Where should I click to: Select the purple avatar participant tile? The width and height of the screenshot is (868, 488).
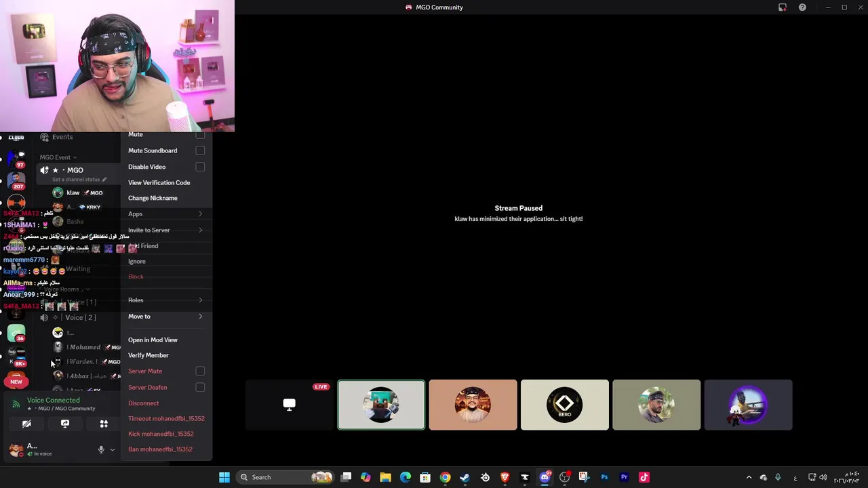[x=748, y=405]
